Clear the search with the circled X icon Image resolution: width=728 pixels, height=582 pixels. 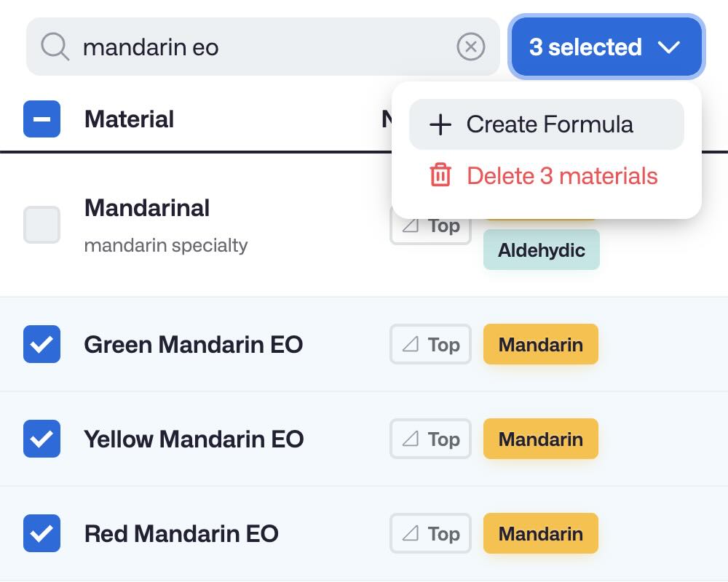pos(471,47)
